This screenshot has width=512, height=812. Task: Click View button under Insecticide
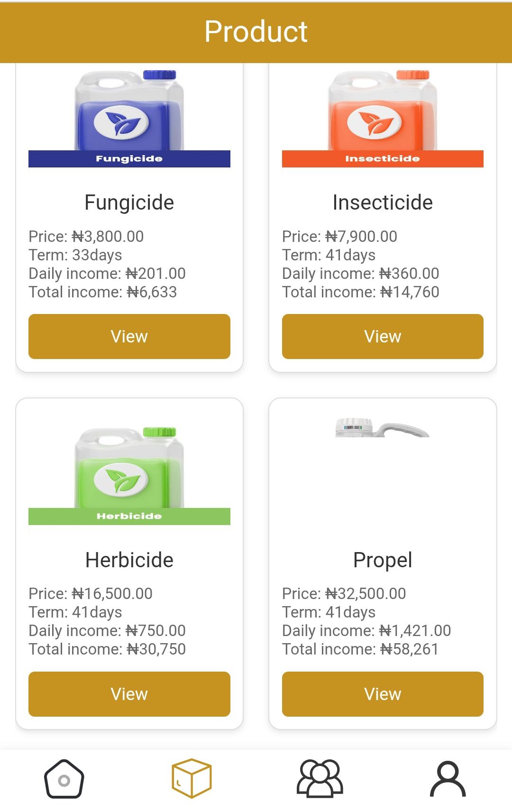383,336
